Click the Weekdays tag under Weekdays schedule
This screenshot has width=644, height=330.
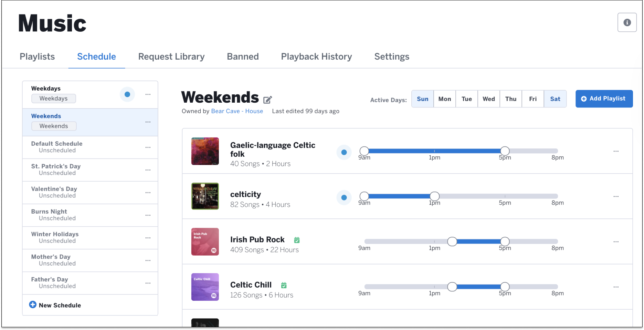point(54,99)
